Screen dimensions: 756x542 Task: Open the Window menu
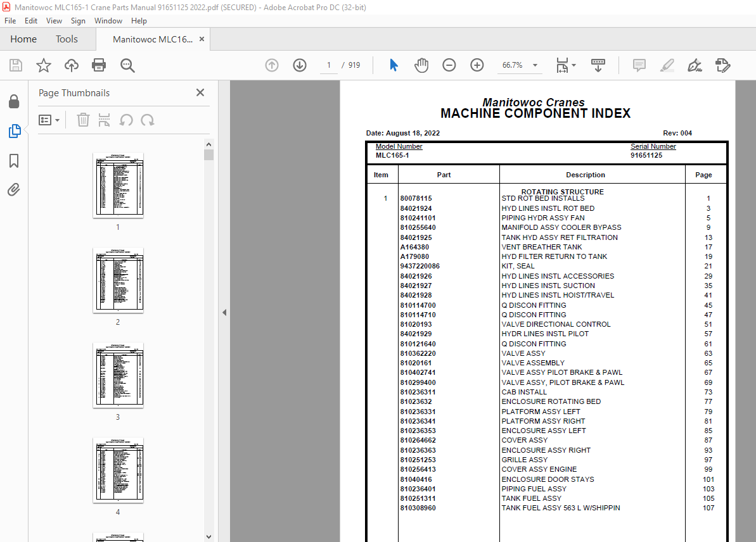108,21
